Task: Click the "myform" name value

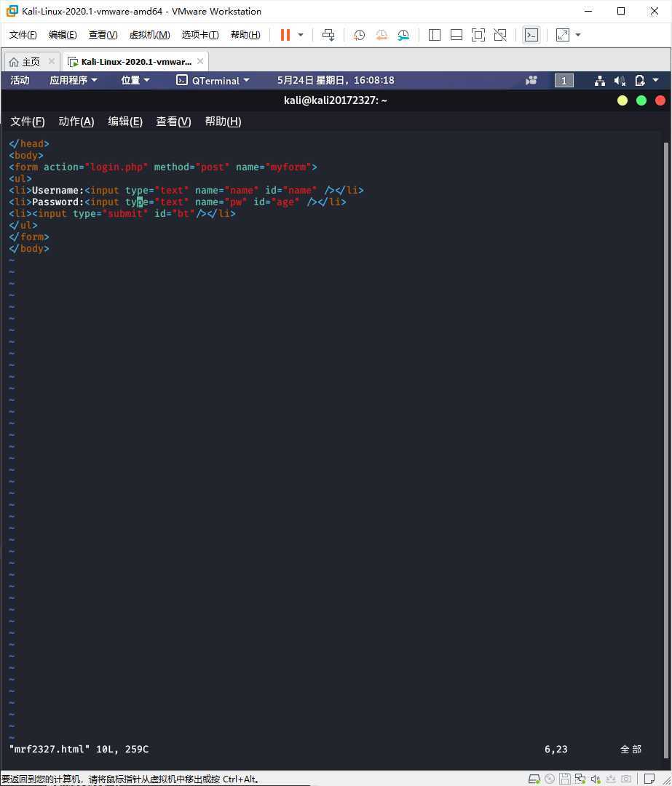Action: (288, 167)
